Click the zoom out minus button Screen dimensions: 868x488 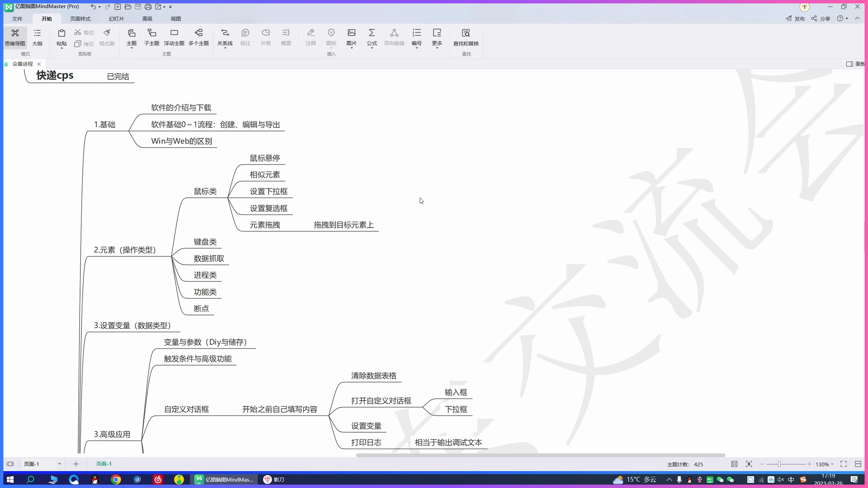coord(762,464)
